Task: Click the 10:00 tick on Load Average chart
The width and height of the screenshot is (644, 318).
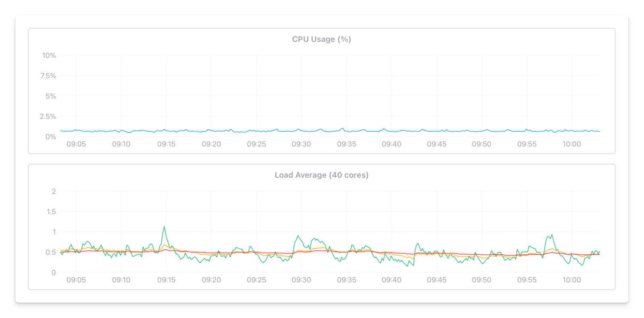Action: tap(572, 280)
